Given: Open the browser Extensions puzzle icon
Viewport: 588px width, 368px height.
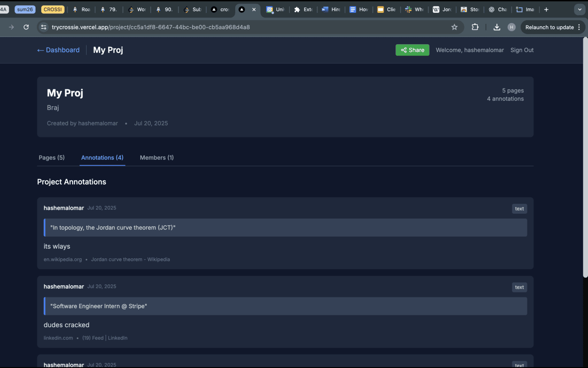Looking at the screenshot, I should 475,27.
